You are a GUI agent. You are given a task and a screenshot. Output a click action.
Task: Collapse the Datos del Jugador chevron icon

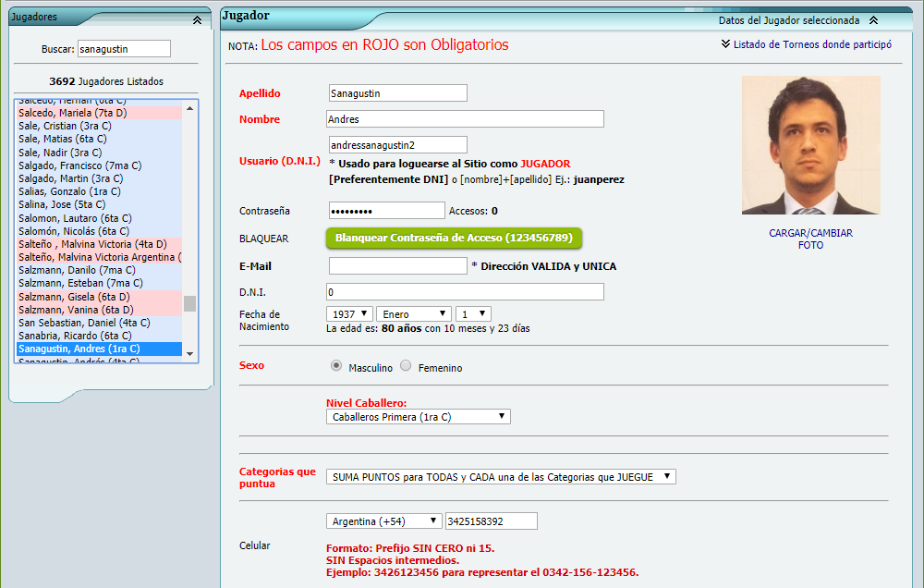873,20
